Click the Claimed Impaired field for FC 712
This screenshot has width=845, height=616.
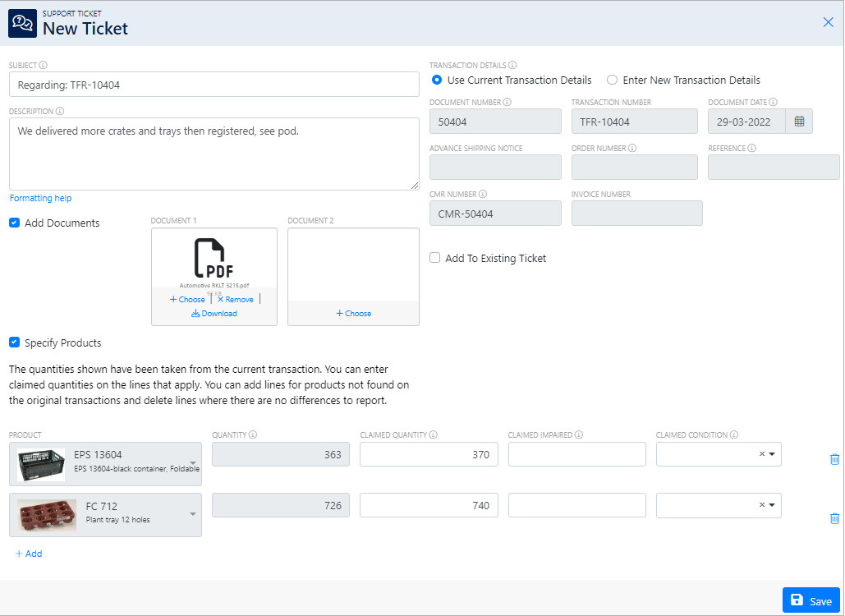(x=576, y=505)
